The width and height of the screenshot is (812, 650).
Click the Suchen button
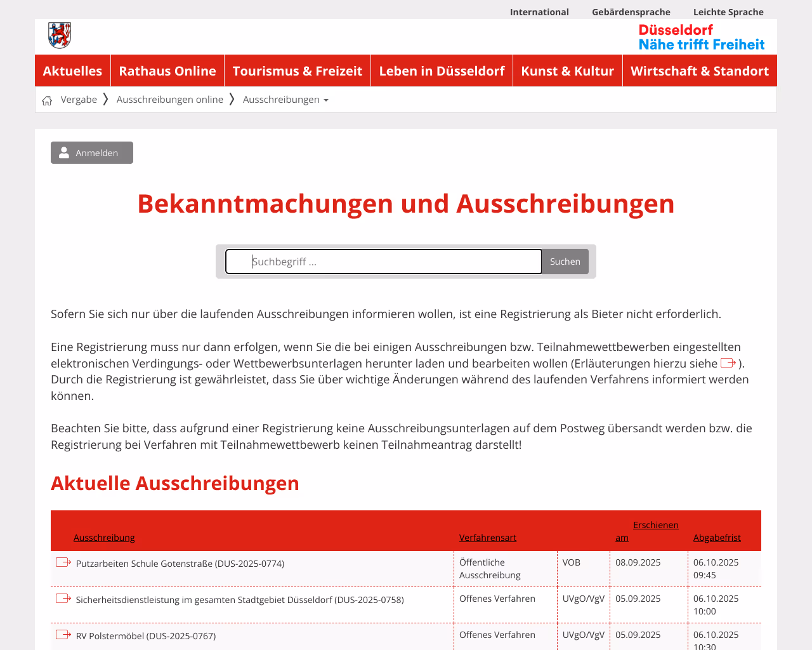click(x=565, y=262)
